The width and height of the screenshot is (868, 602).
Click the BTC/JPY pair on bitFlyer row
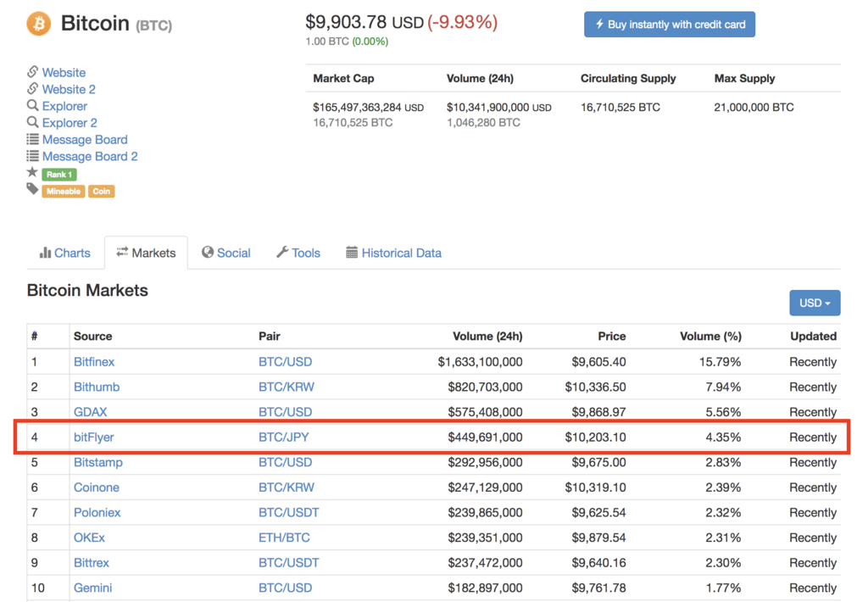pos(283,437)
